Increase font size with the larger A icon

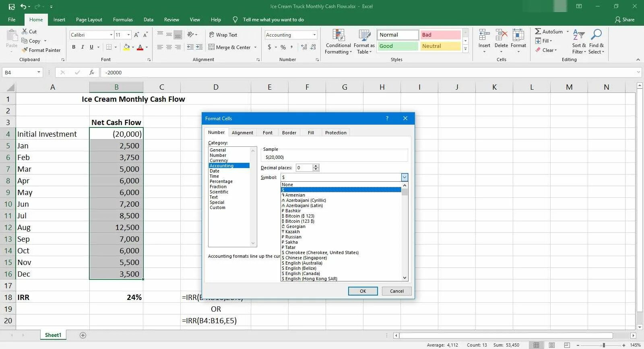(x=136, y=35)
